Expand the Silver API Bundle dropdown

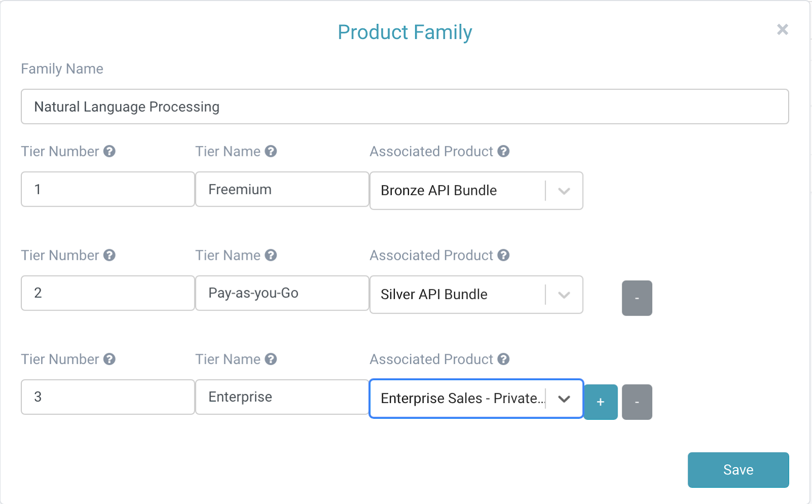click(x=564, y=295)
